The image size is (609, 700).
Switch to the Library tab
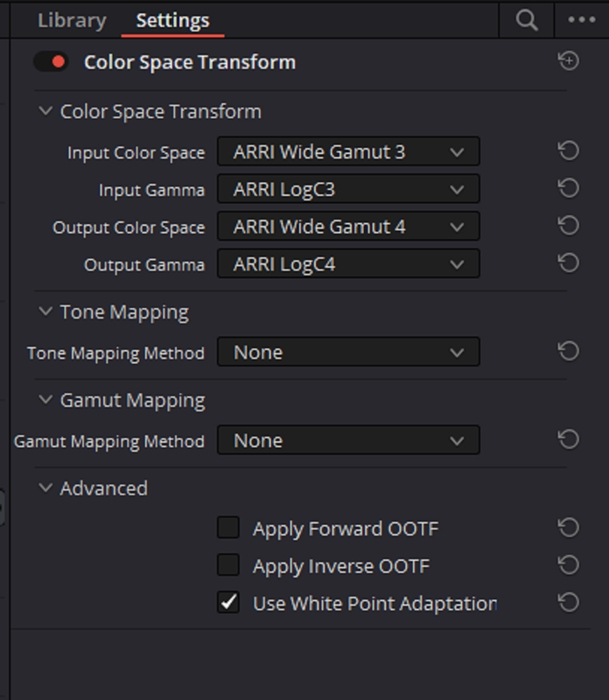click(72, 20)
